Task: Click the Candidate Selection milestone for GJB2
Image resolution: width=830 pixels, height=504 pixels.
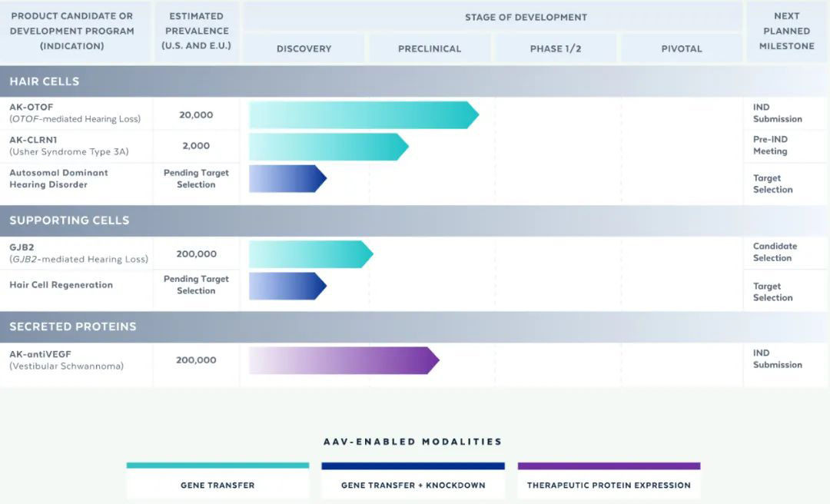Action: coord(775,252)
